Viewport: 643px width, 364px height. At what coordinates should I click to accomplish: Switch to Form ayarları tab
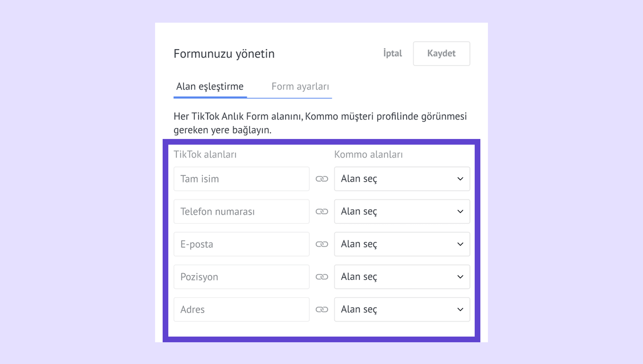pos(300,87)
